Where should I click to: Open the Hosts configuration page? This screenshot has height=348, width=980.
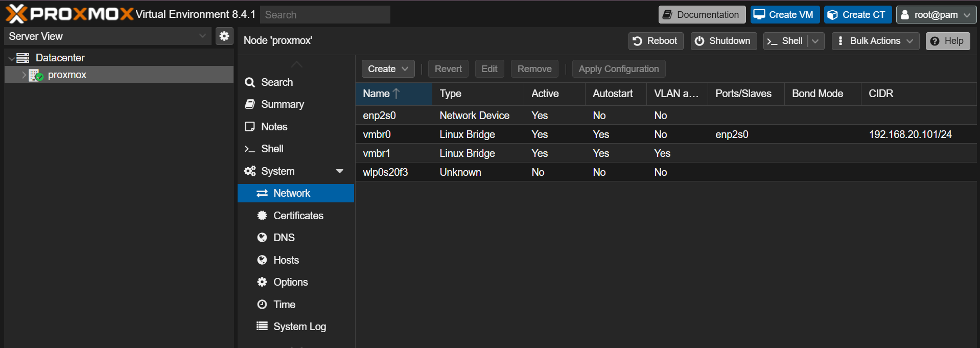coord(286,260)
